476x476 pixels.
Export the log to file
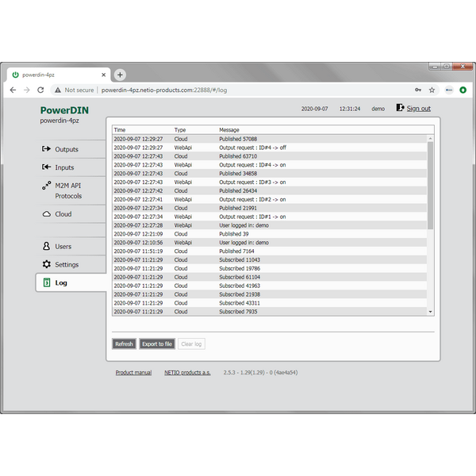tap(156, 344)
